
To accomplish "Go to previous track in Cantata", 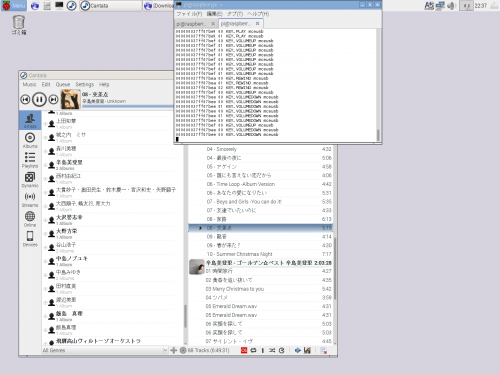I will [25, 99].
